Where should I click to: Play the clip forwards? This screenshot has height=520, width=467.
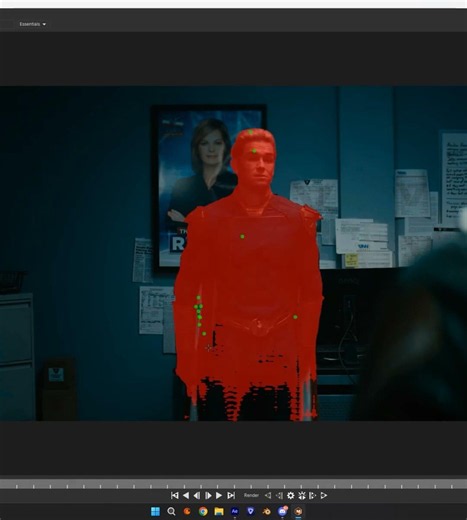pyautogui.click(x=219, y=496)
